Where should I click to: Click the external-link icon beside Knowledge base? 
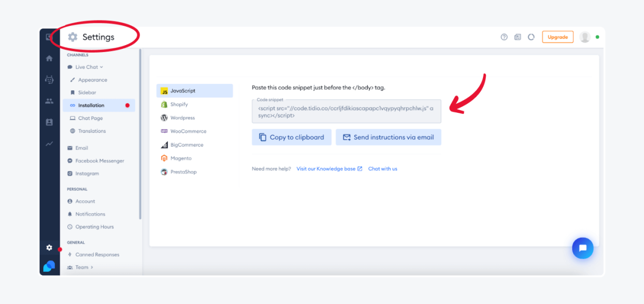(360, 169)
